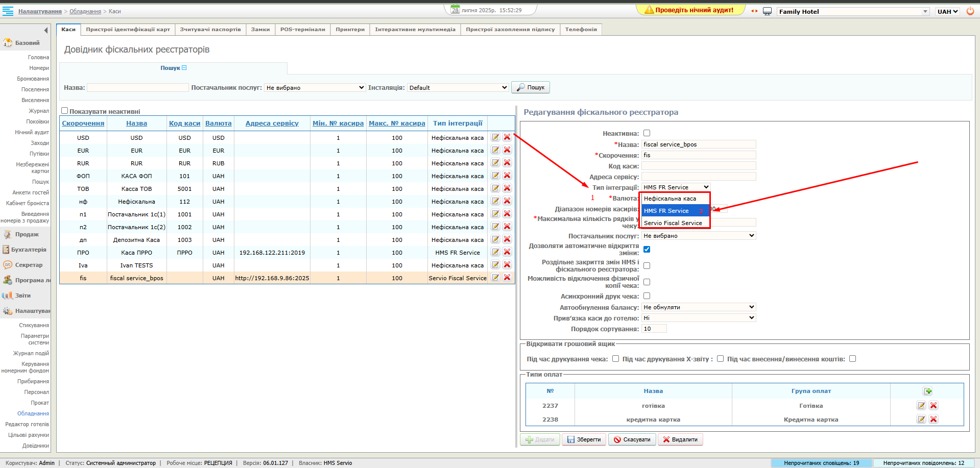
Task: Click the red power logout icon
Action: pos(970,11)
